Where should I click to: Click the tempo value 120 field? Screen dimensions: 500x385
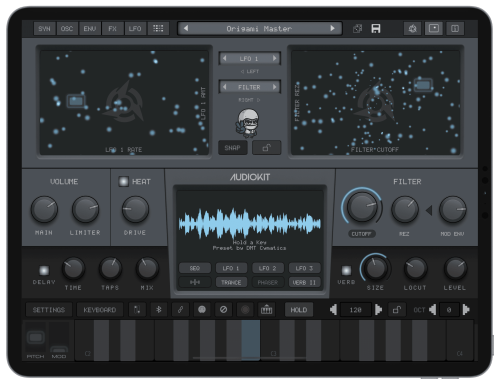coord(356,310)
